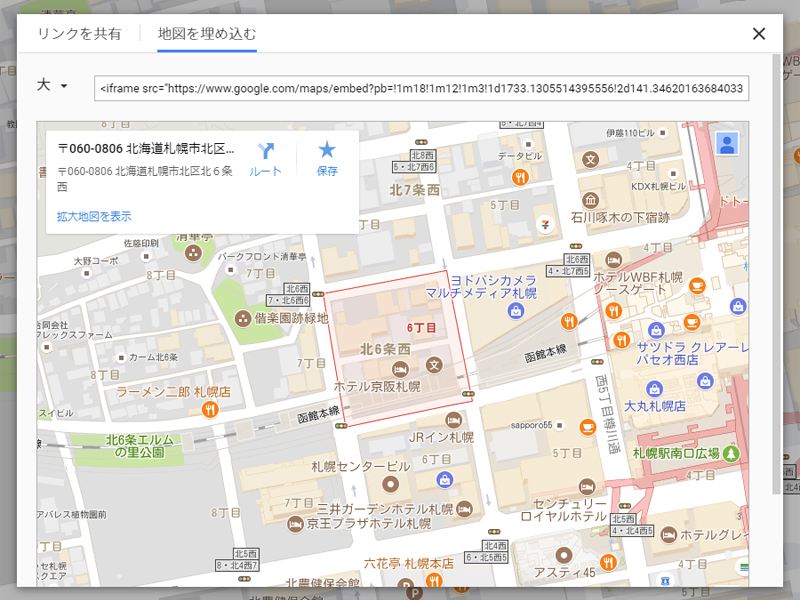Click ラーメン二郎 札幌店 restaurant marker
The height and width of the screenshot is (600, 800).
pos(210,409)
